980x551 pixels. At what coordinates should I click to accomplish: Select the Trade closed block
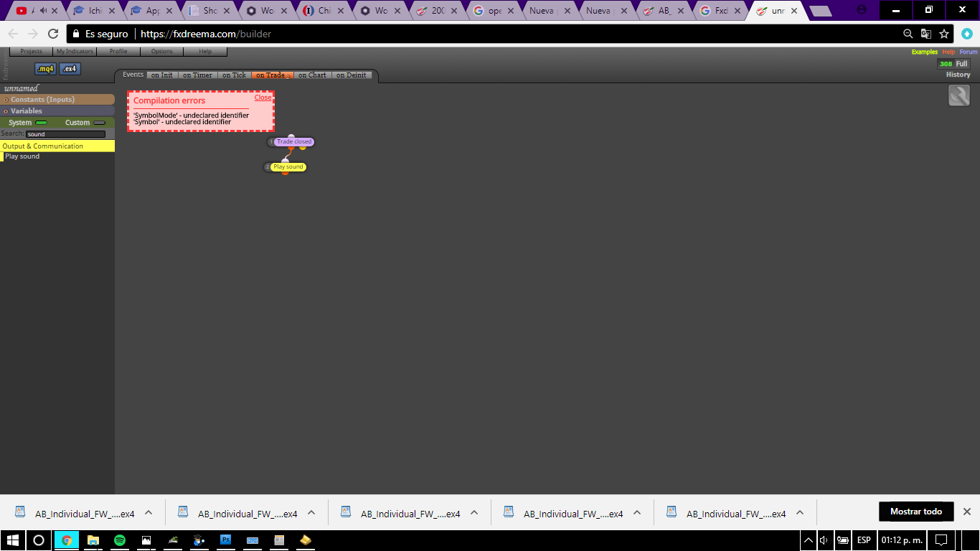pyautogui.click(x=294, y=142)
